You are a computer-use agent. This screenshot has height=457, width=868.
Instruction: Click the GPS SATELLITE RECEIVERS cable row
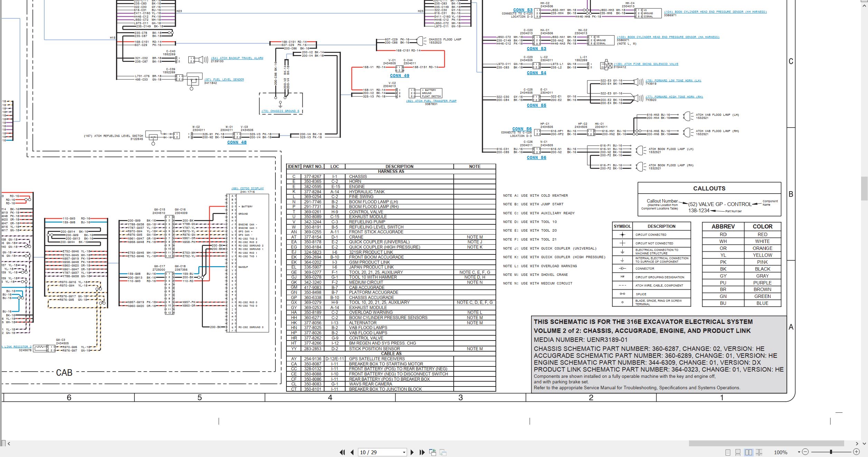coord(391,359)
